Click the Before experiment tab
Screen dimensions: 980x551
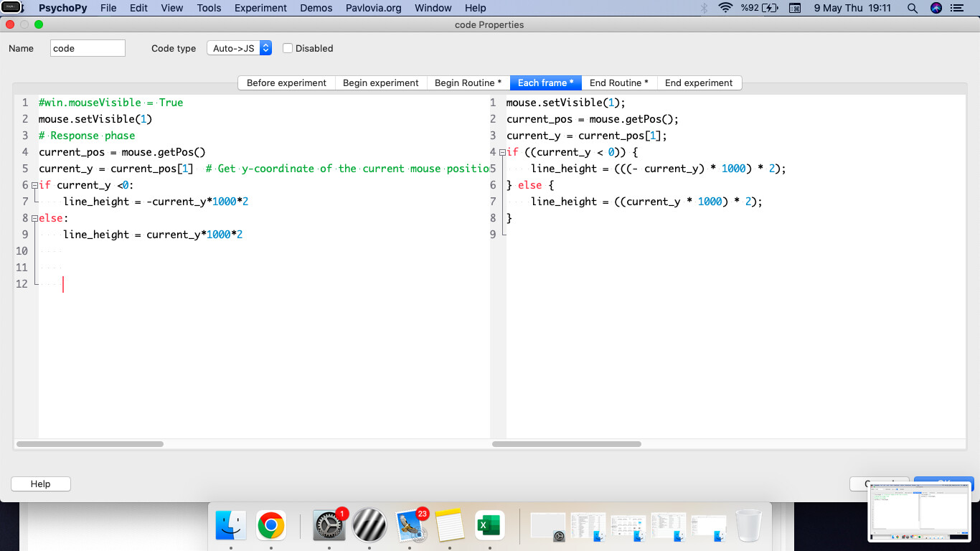286,83
